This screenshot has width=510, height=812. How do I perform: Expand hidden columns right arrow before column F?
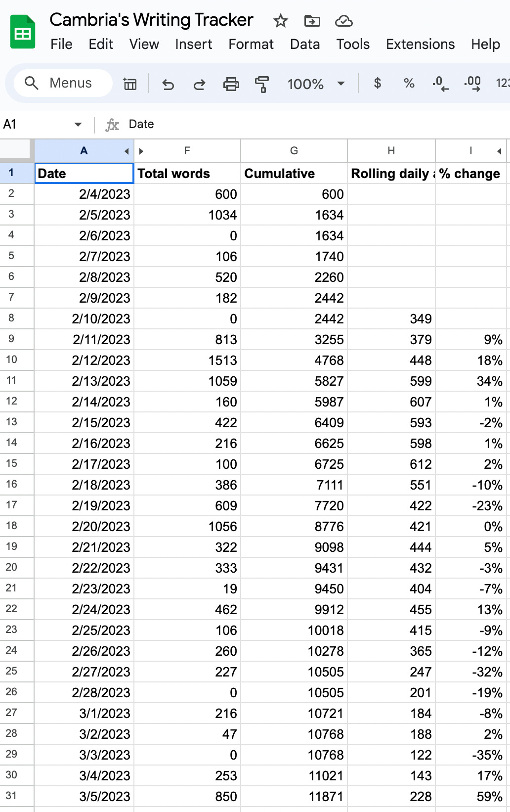click(x=141, y=151)
